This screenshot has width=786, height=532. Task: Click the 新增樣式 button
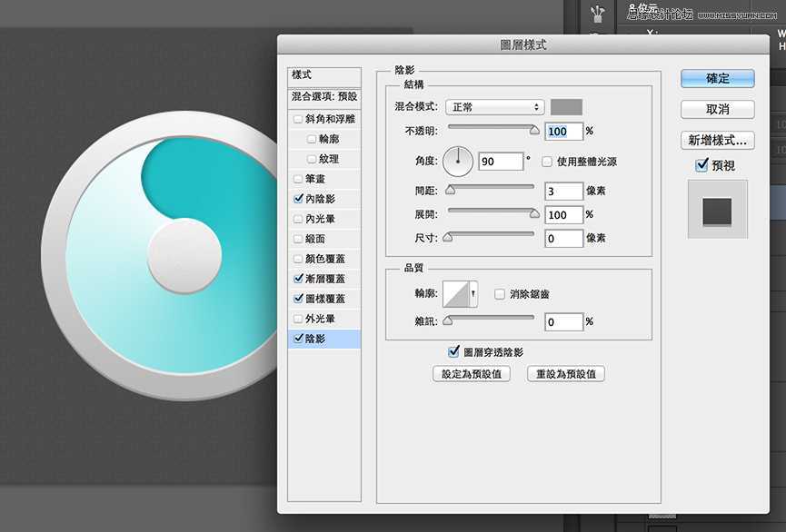pos(717,140)
